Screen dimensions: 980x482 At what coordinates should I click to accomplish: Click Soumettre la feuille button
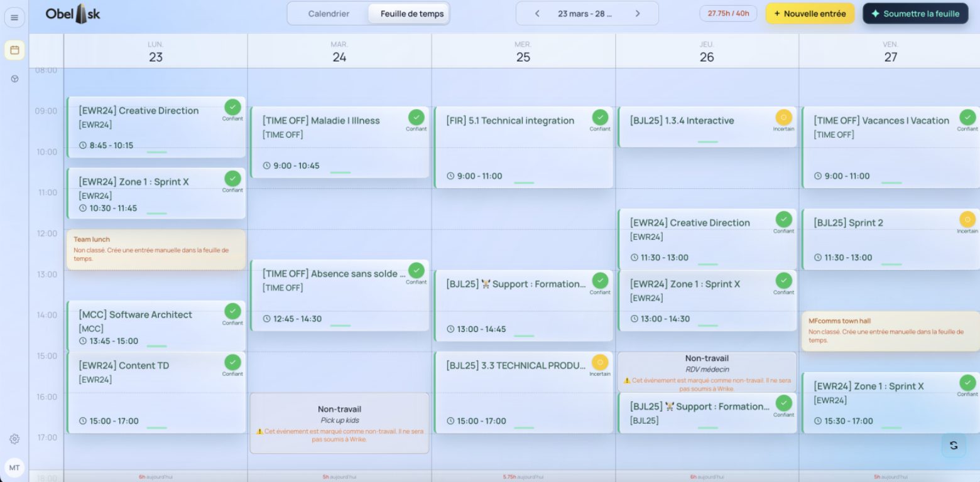pyautogui.click(x=915, y=13)
